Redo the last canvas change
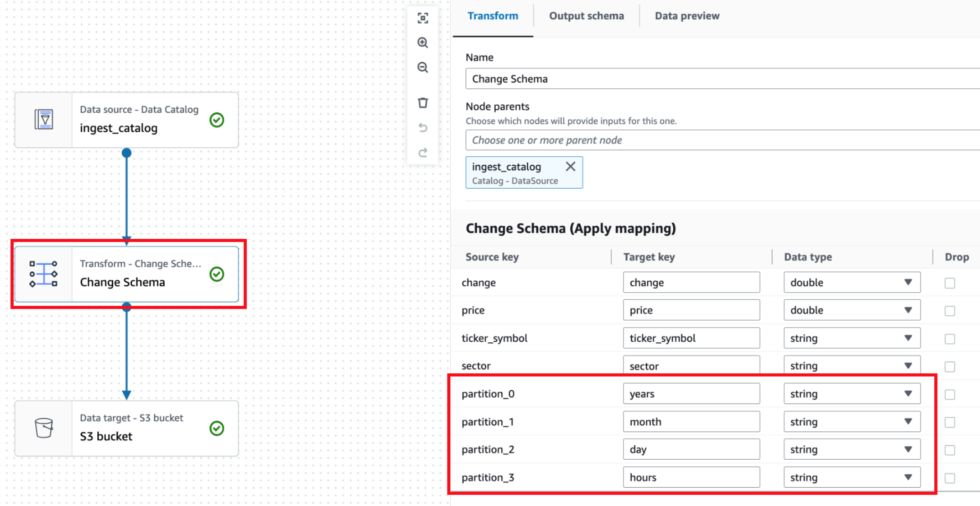 pyautogui.click(x=422, y=152)
